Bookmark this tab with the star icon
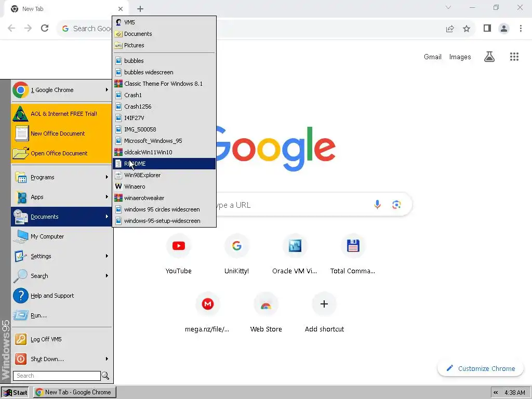The width and height of the screenshot is (532, 399). pos(467,29)
